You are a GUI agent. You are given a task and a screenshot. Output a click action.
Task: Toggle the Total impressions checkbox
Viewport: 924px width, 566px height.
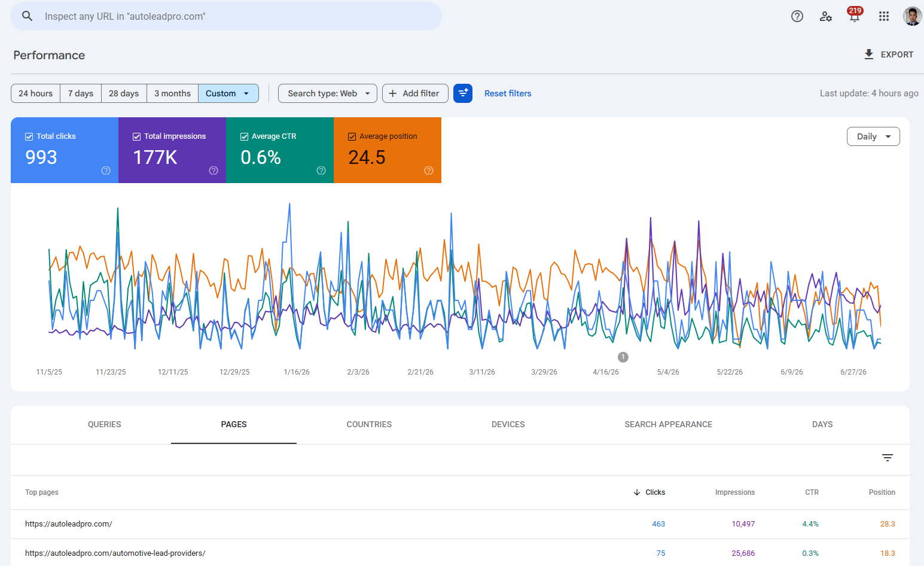(136, 136)
